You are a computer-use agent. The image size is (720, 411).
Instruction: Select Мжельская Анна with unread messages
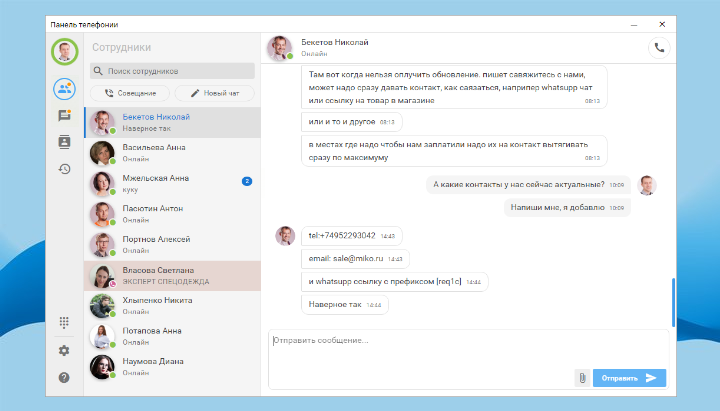168,183
